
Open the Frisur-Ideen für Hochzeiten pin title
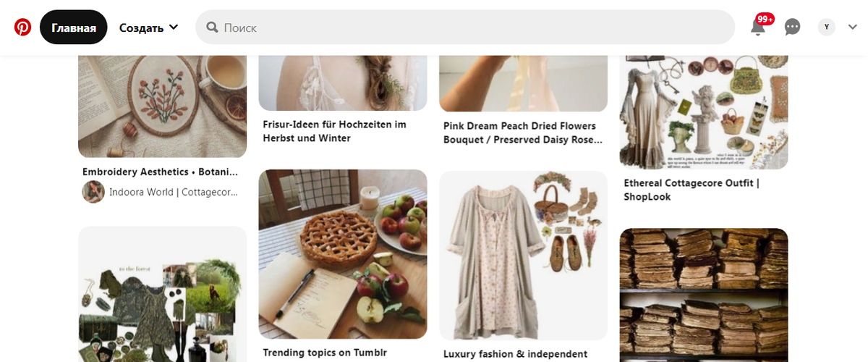pyautogui.click(x=334, y=131)
